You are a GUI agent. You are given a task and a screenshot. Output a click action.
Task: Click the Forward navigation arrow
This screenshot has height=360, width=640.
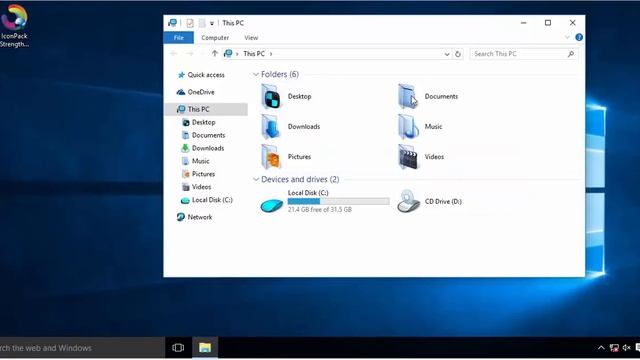(190, 54)
